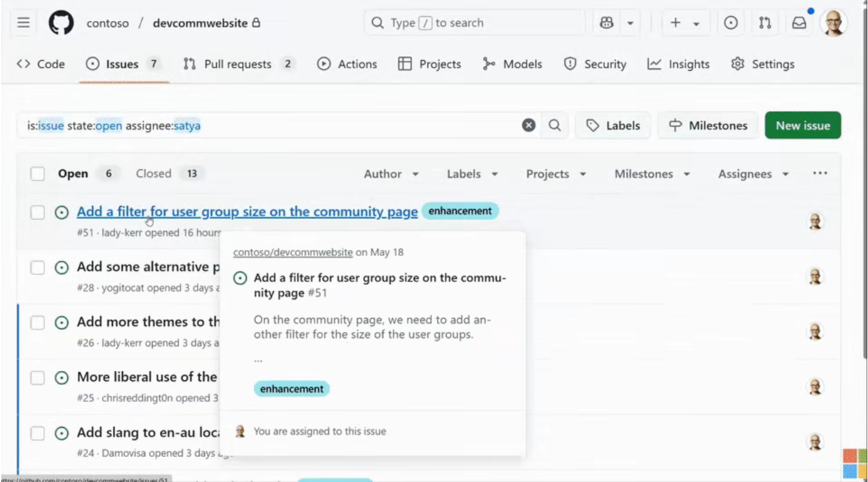Expand the Assignees filter dropdown
This screenshot has width=868, height=482.
[x=754, y=174]
